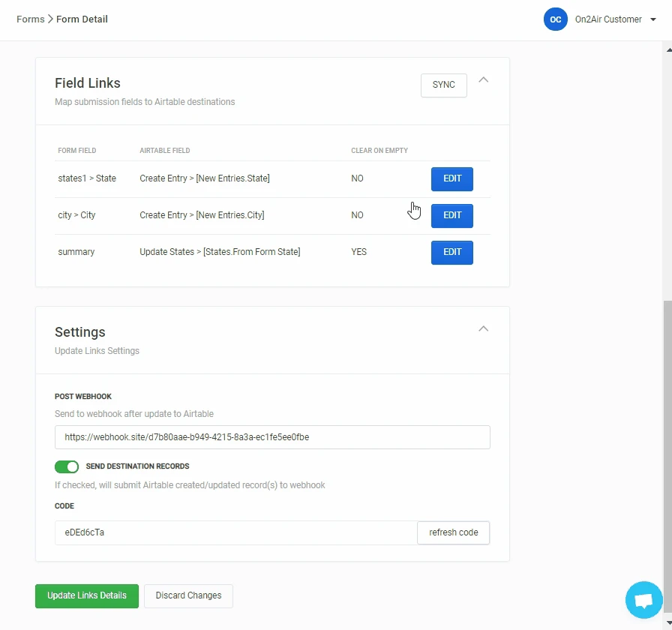Collapse the Settings panel chevron

click(484, 328)
